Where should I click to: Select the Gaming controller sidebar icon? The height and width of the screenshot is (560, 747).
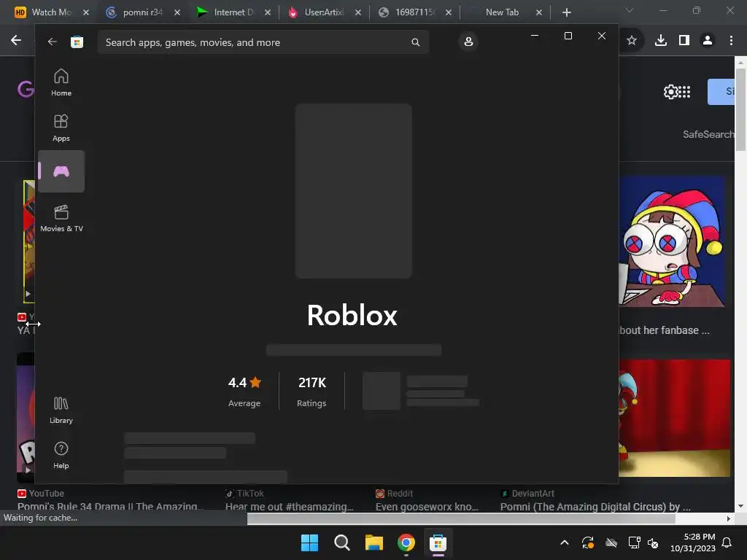(61, 171)
